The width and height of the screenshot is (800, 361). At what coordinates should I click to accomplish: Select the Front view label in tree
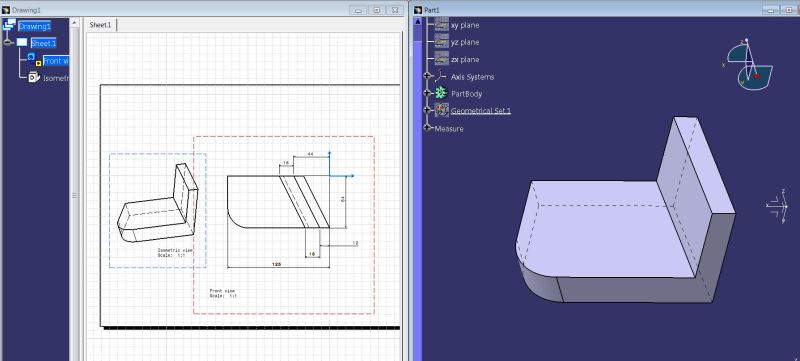coord(56,61)
